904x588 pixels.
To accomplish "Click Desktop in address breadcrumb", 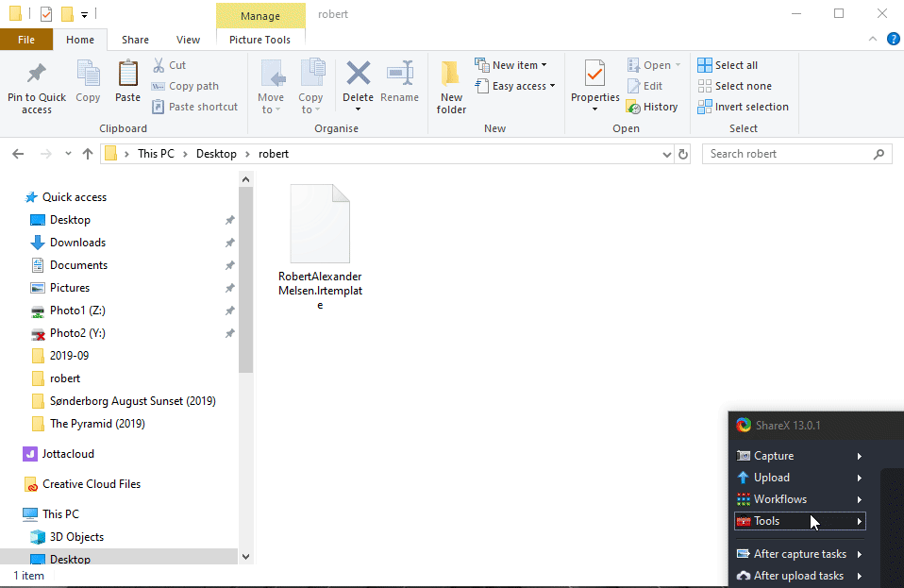I will point(216,154).
